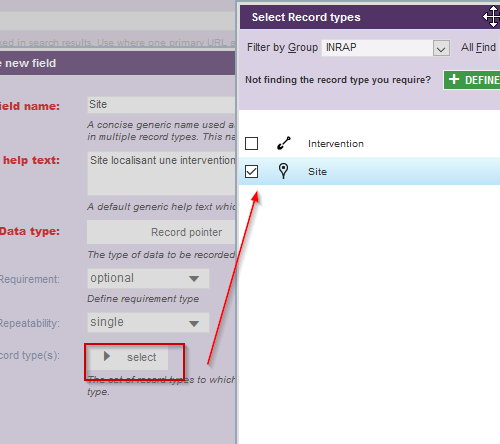Select the Intervention row label
The height and width of the screenshot is (444, 500).
(x=336, y=144)
